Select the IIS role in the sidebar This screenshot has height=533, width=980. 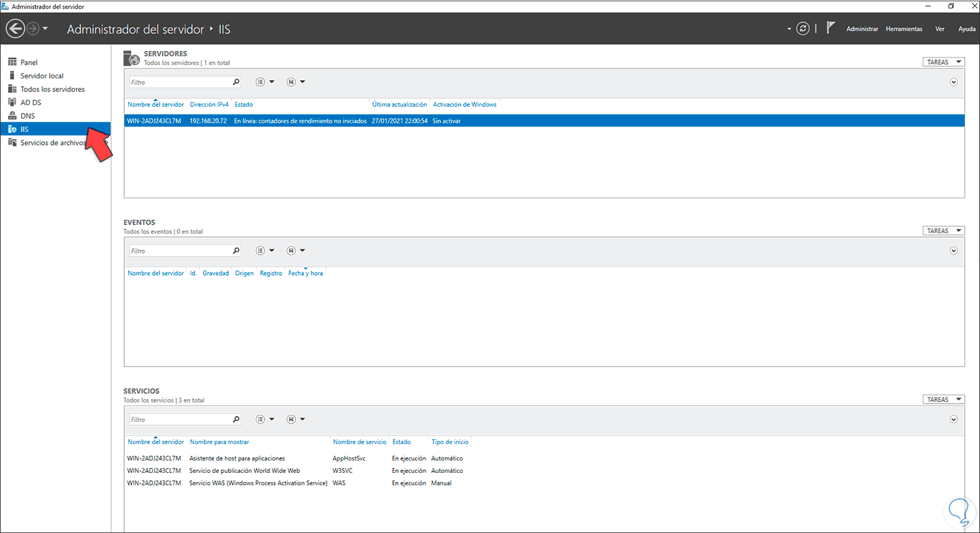pos(56,129)
